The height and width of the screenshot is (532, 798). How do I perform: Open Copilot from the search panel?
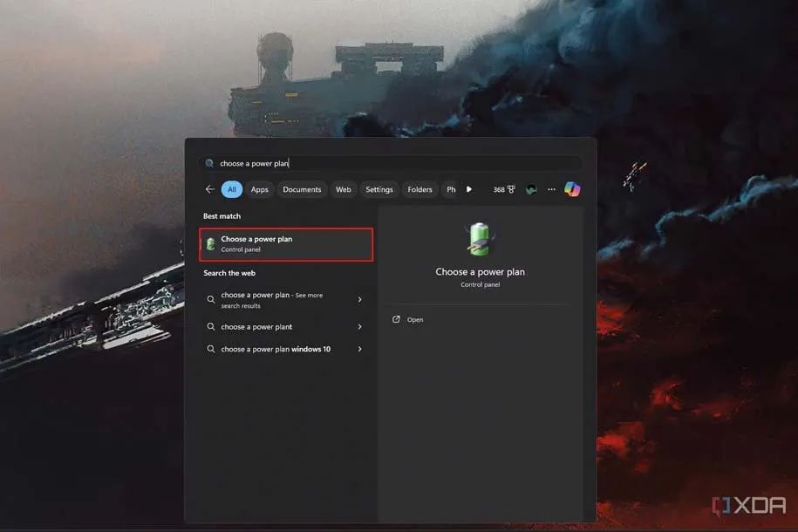coord(572,189)
